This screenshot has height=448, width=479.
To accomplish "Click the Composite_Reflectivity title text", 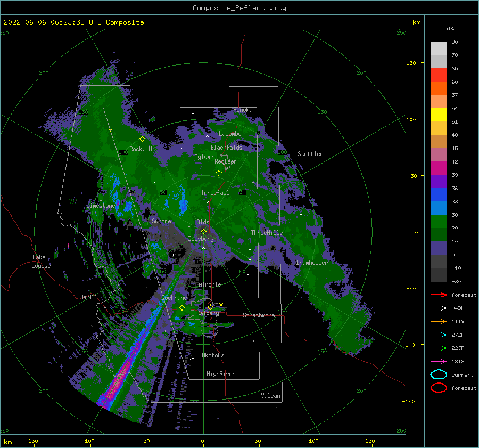I will [x=240, y=8].
